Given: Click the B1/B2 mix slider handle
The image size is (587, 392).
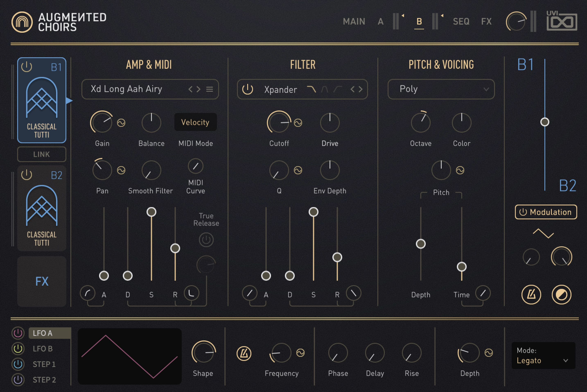Looking at the screenshot, I should (x=545, y=122).
